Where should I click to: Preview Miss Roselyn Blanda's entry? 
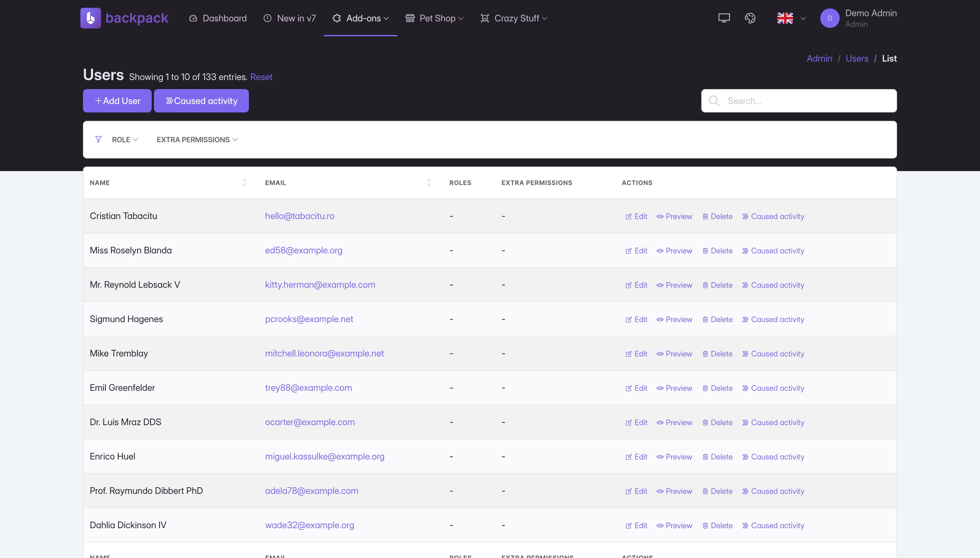click(674, 250)
